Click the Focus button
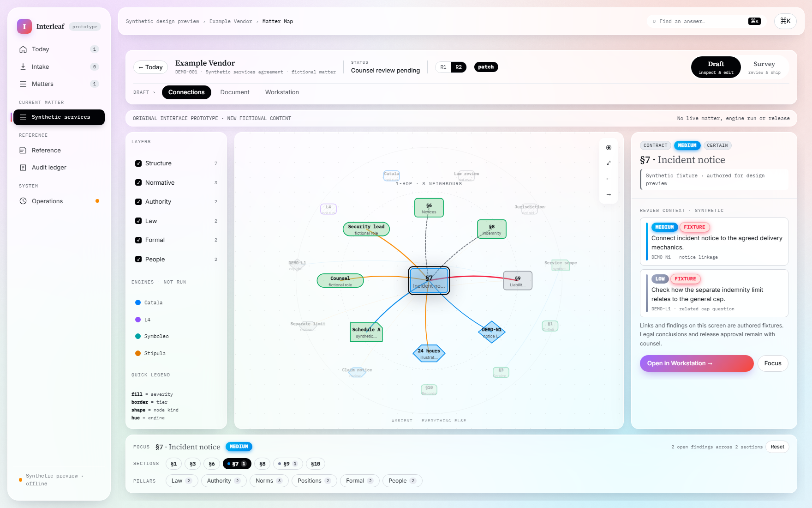812x508 pixels. tap(773, 363)
